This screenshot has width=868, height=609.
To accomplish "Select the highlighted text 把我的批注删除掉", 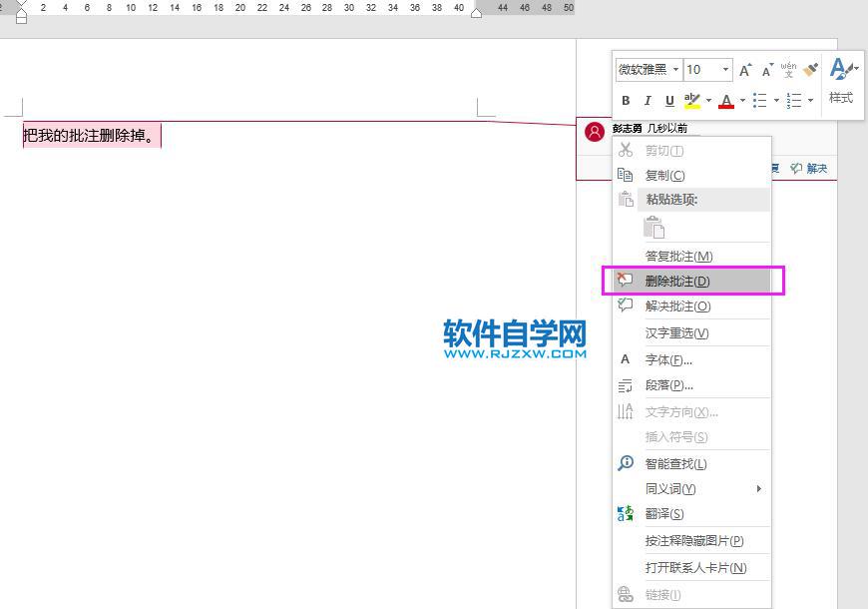I will tap(90, 136).
